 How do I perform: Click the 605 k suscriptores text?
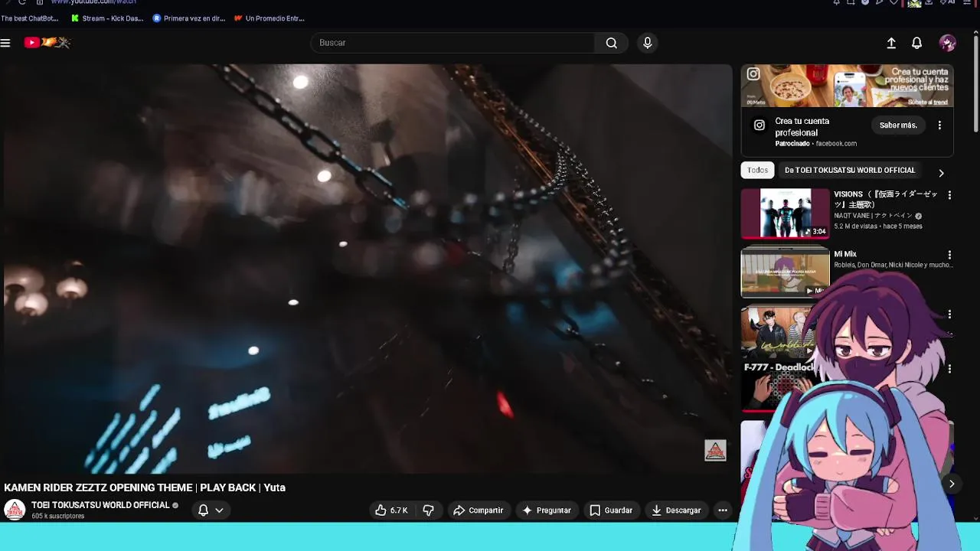click(x=58, y=517)
